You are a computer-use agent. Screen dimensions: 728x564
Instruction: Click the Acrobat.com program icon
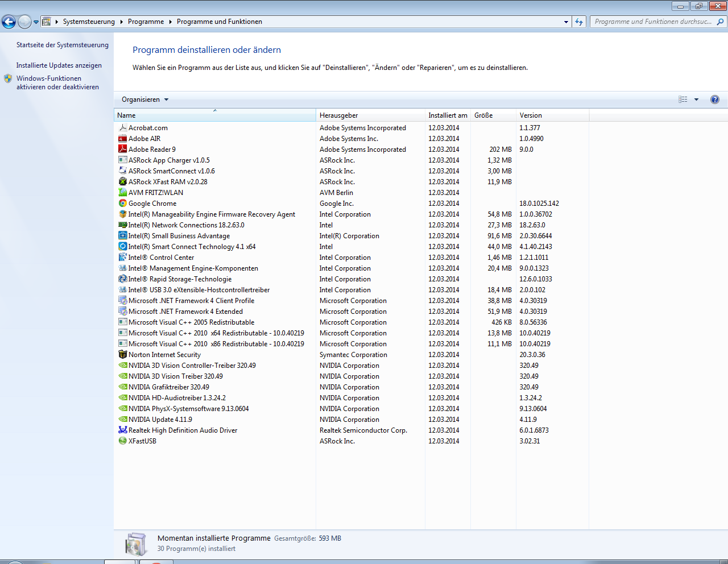[x=122, y=128]
